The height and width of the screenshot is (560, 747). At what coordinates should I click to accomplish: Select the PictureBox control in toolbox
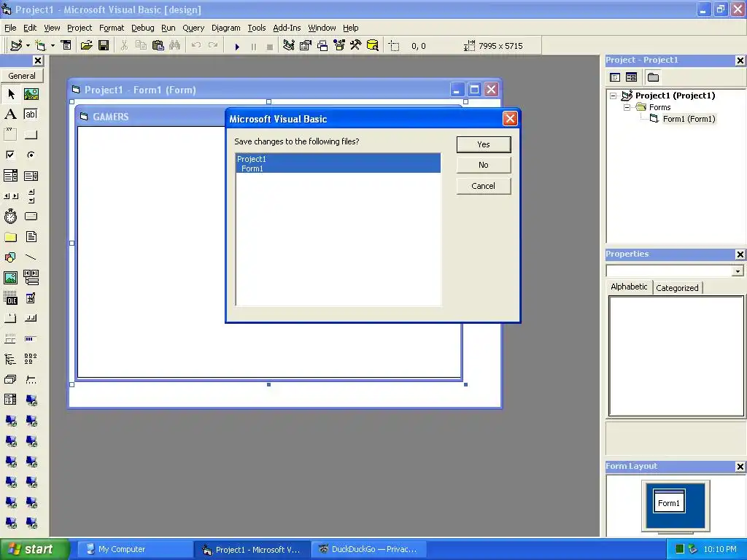point(31,94)
